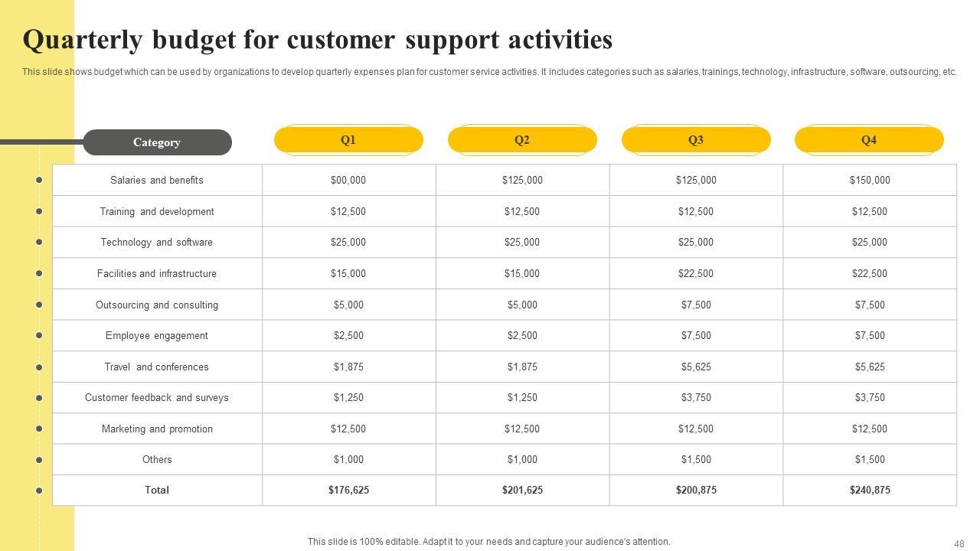
Task: Click the Category header pill
Action: [x=157, y=142]
